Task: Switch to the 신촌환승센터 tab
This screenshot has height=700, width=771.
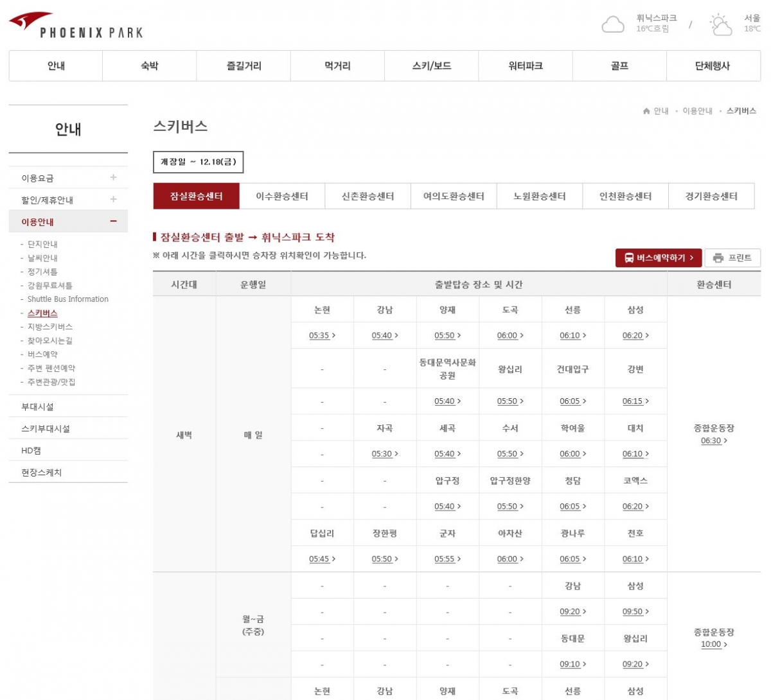Action: pyautogui.click(x=368, y=197)
